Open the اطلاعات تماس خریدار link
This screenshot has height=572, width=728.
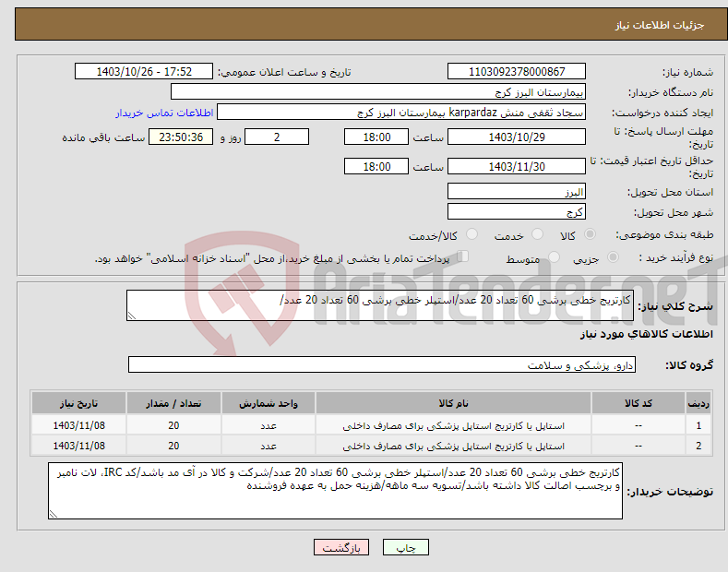[164, 113]
